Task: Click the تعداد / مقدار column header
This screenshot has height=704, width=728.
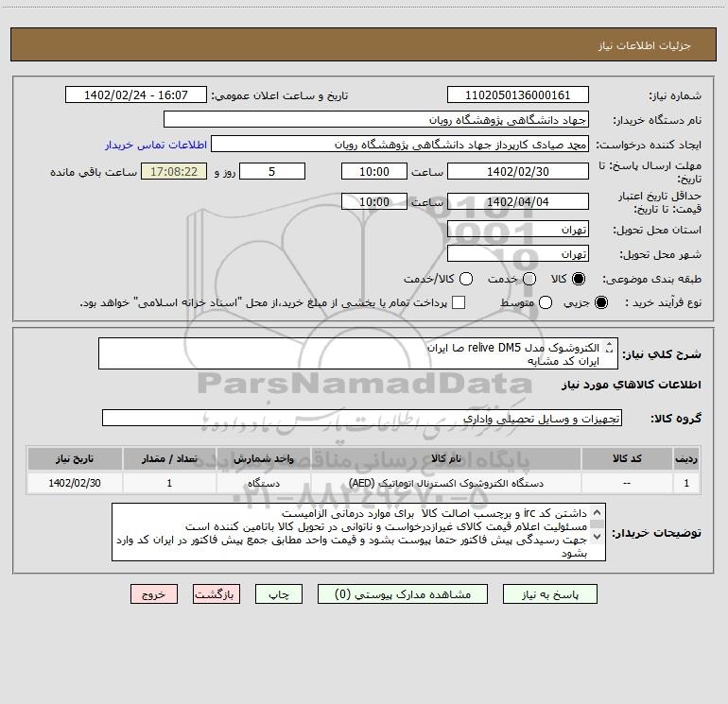Action: tap(169, 459)
